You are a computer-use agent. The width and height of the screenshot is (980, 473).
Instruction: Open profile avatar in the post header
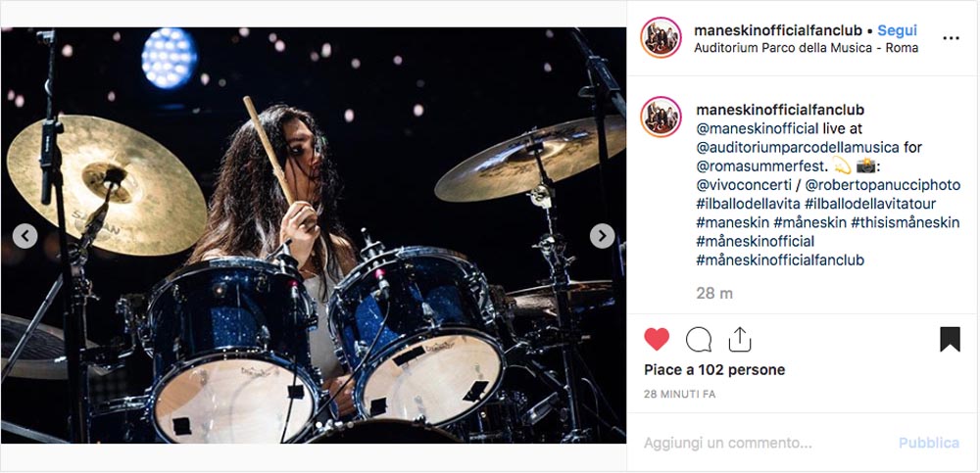coord(661,37)
